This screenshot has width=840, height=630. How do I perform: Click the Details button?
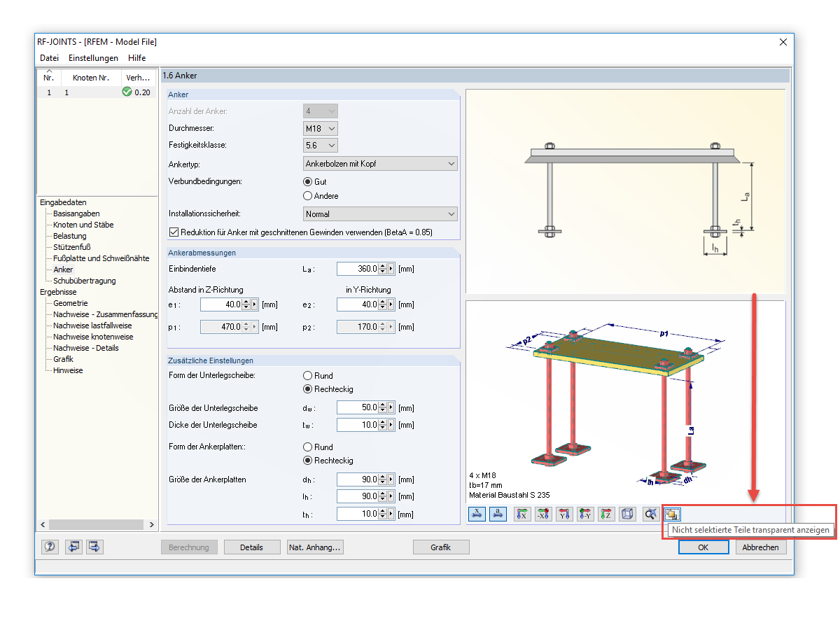click(252, 547)
